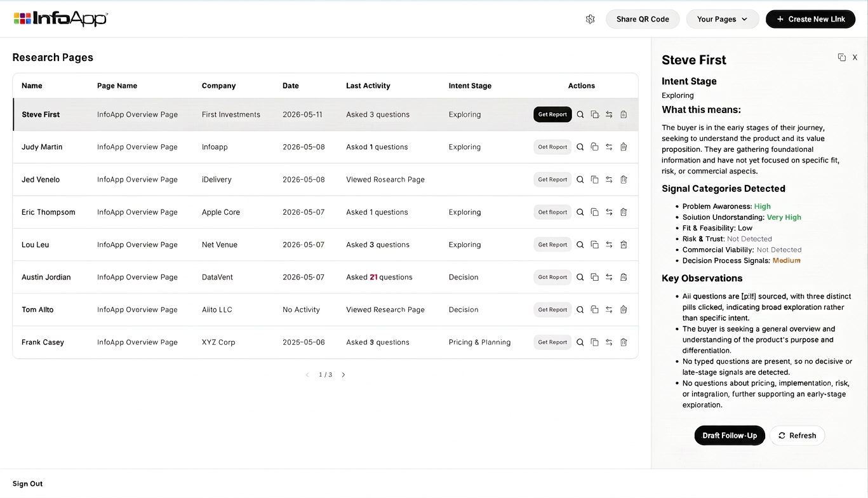The image size is (868, 498).
Task: Swap arrows icon in Frank Casey row
Action: 609,342
